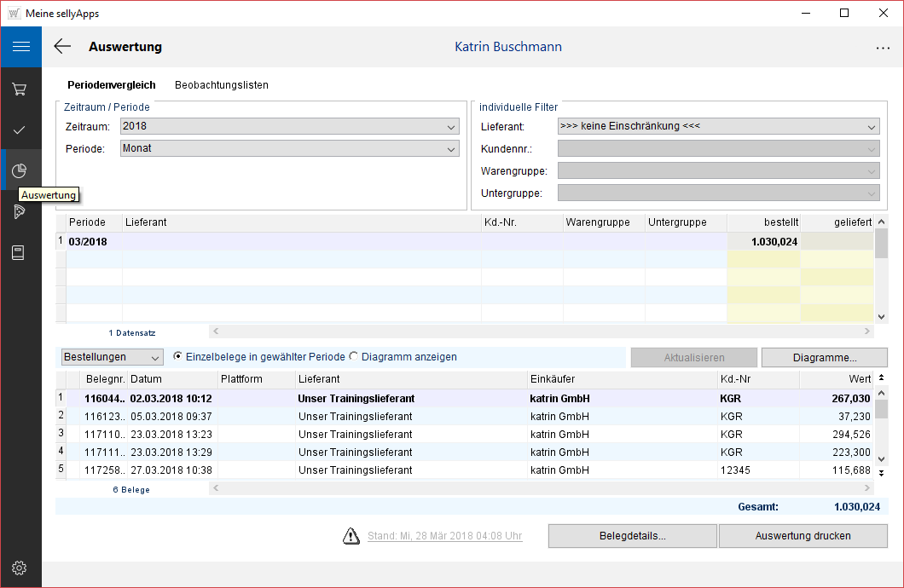Switch to the Beobachtungslisten tab
The width and height of the screenshot is (904, 588).
(x=222, y=85)
